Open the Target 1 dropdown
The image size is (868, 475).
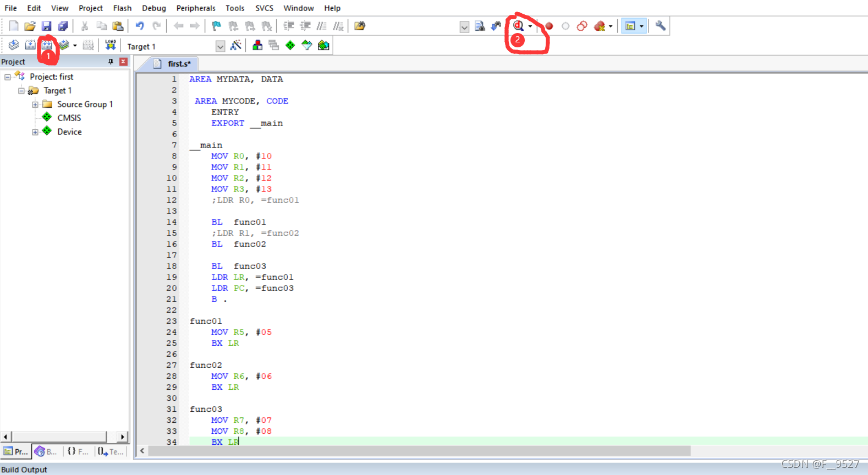click(220, 46)
